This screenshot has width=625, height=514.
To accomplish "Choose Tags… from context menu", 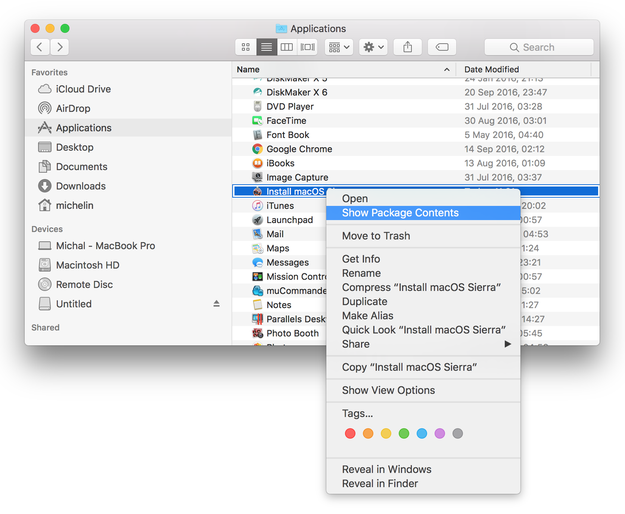I will pos(423,413).
